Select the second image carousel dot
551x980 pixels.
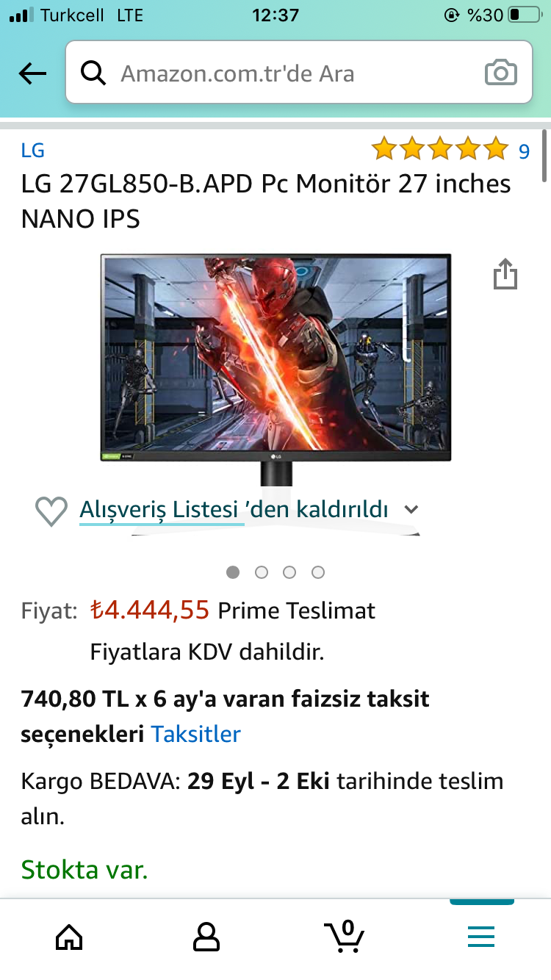pos(262,572)
